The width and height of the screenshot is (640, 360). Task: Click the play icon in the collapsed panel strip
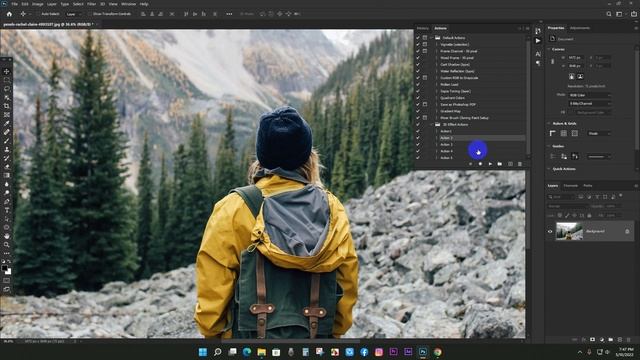pyautogui.click(x=538, y=41)
